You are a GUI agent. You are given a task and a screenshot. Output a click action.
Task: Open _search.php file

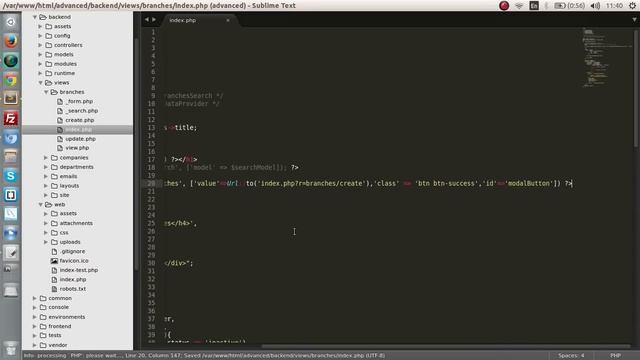[x=82, y=111]
